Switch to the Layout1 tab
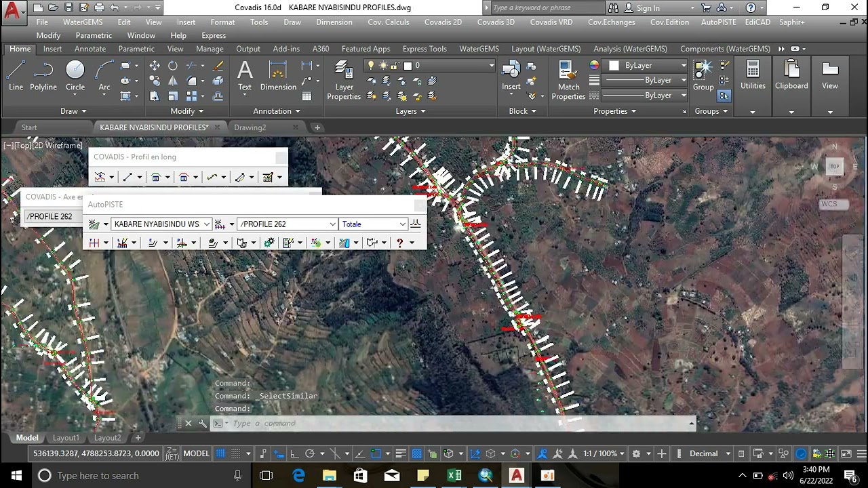The image size is (868, 488). [x=66, y=438]
